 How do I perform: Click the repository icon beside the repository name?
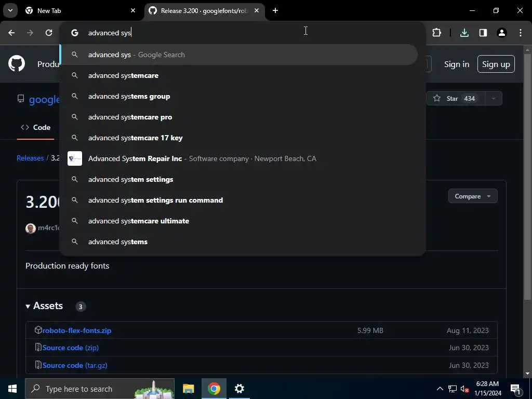tap(21, 99)
